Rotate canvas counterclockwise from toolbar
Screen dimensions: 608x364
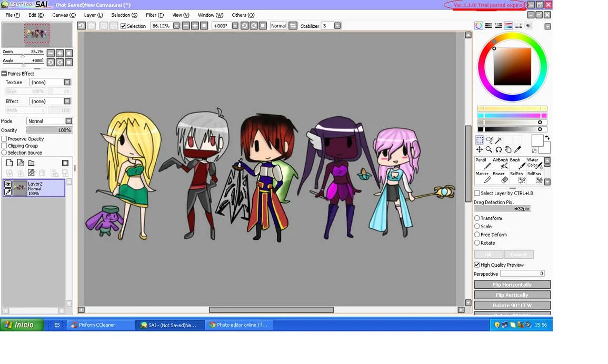(x=244, y=26)
